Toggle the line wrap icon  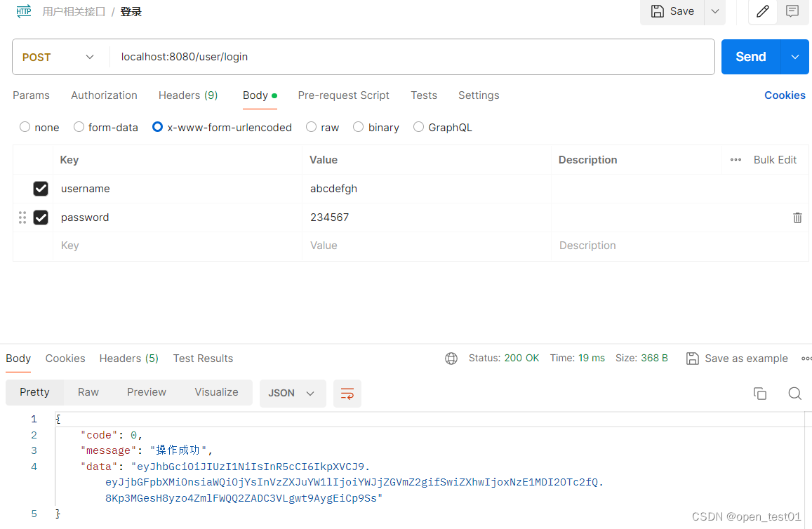(347, 394)
